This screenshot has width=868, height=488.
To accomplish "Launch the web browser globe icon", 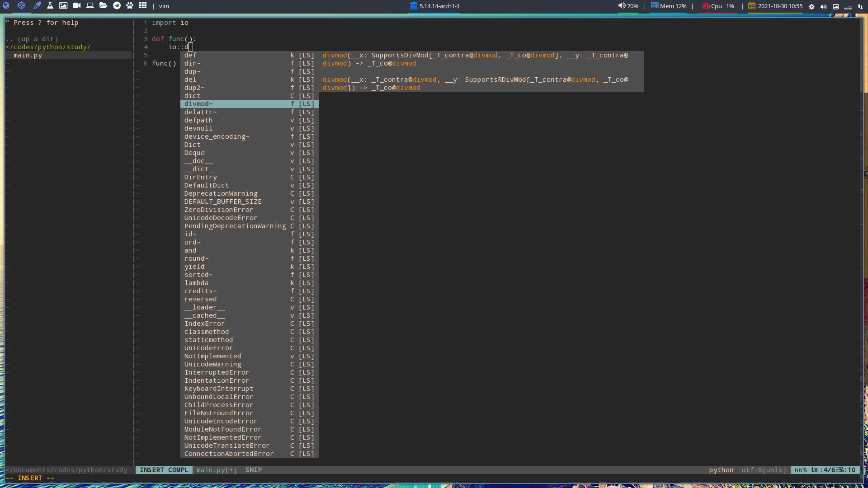I will click(x=6, y=6).
